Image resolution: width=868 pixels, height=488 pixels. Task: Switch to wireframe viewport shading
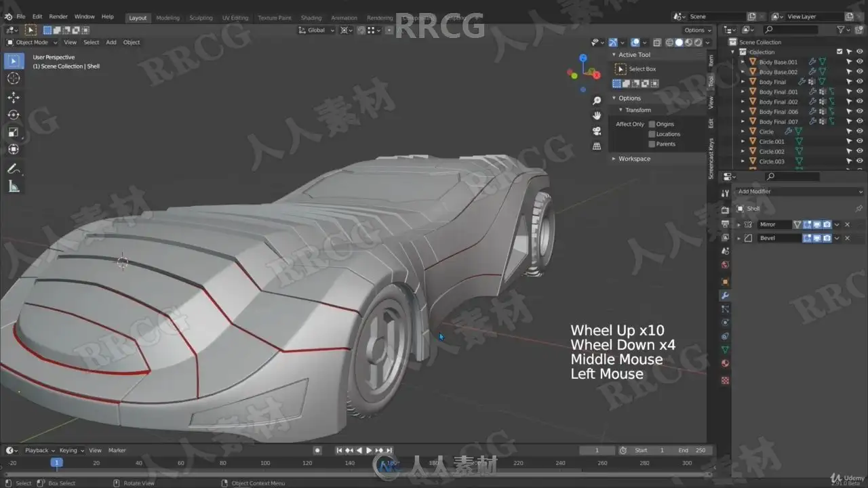click(x=670, y=42)
